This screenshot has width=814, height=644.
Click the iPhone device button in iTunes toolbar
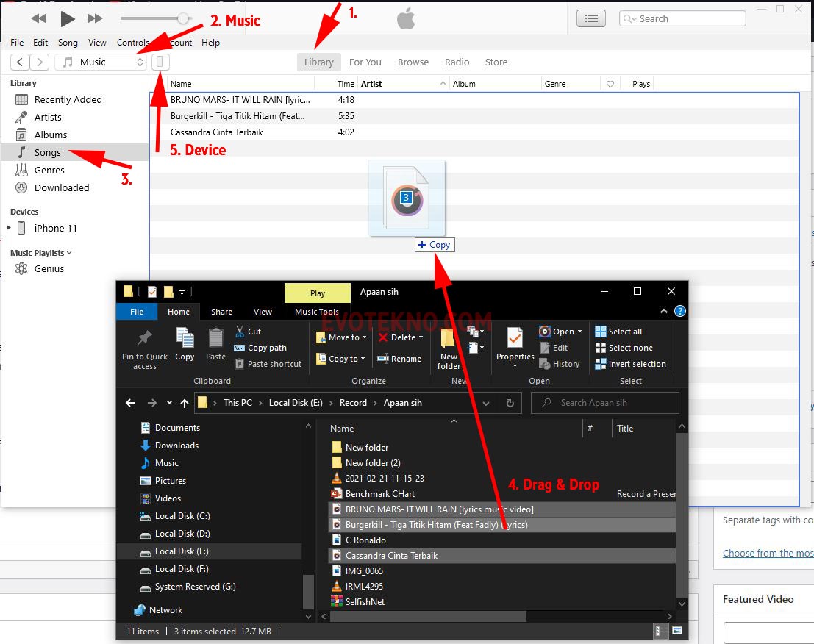(160, 62)
